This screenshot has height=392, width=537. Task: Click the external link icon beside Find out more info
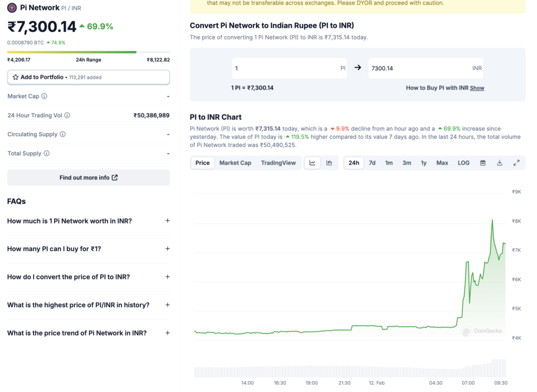115,177
